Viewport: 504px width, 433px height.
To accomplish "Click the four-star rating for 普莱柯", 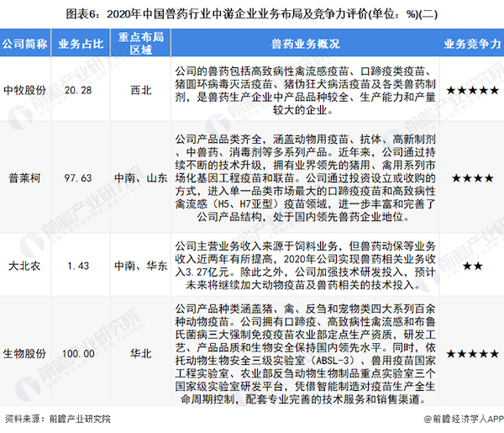I will pyautogui.click(x=472, y=178).
